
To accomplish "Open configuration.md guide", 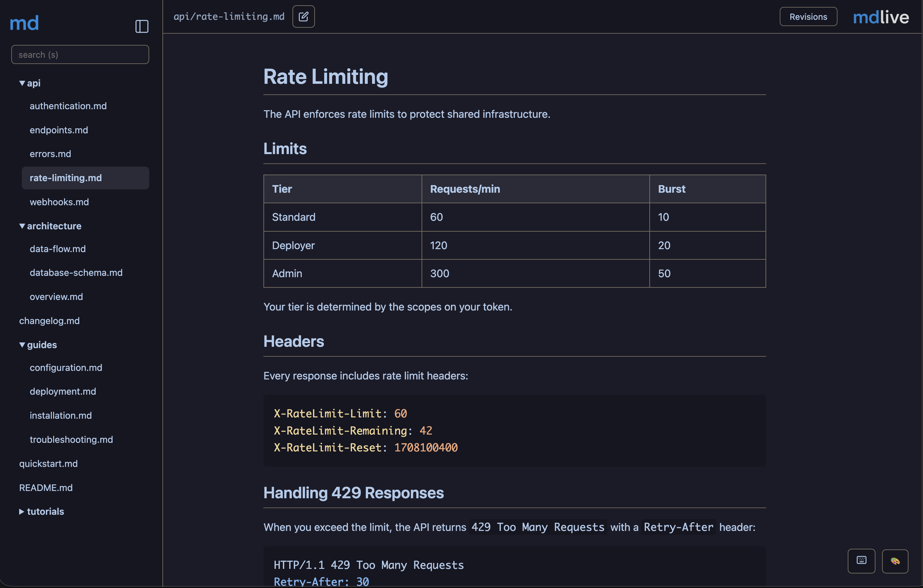I will 66,367.
